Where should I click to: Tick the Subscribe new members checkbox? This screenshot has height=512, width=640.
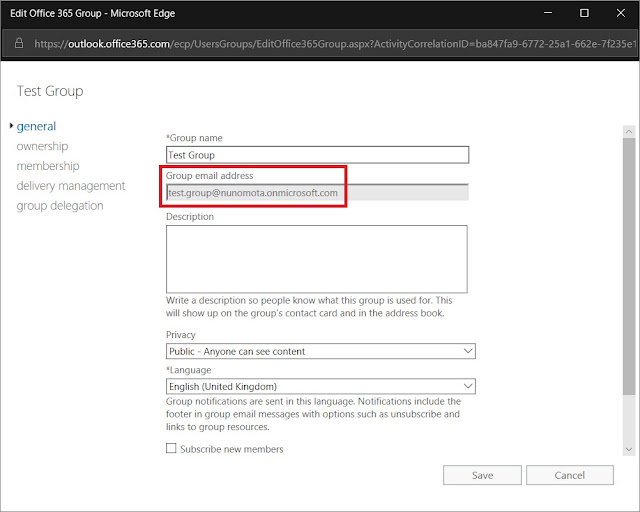pyautogui.click(x=171, y=448)
